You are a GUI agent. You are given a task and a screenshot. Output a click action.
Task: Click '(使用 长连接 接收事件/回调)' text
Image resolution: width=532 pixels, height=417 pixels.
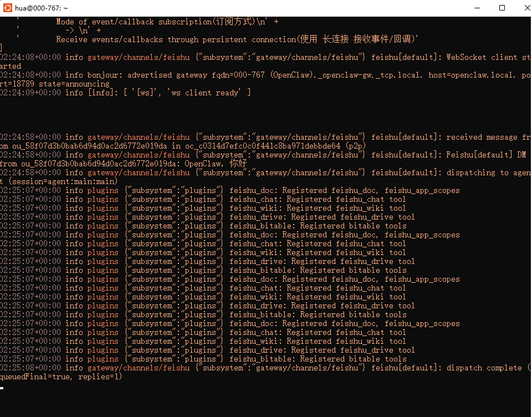tap(357, 39)
